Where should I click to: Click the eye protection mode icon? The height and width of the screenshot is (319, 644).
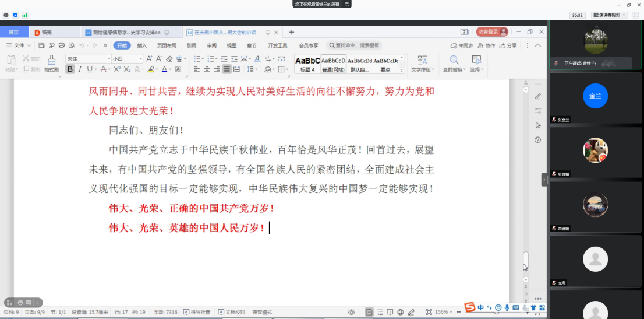click(x=351, y=312)
